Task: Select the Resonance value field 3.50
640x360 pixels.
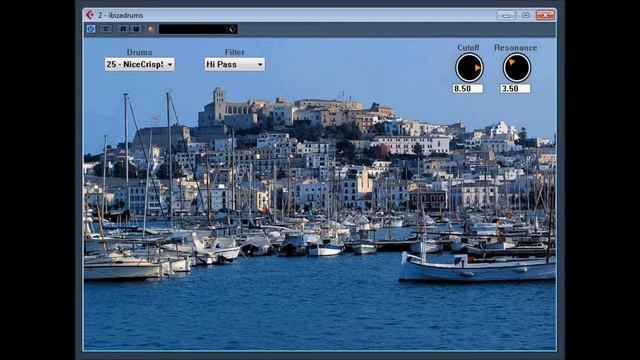Action: [516, 89]
